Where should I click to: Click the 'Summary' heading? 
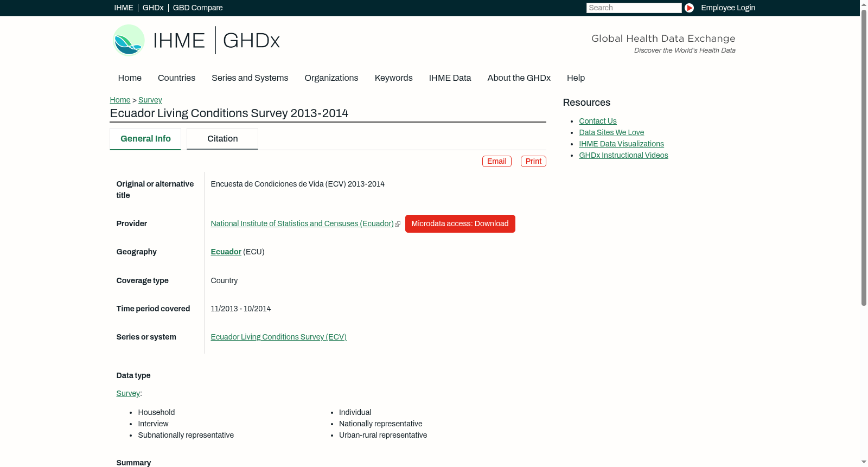tap(133, 463)
